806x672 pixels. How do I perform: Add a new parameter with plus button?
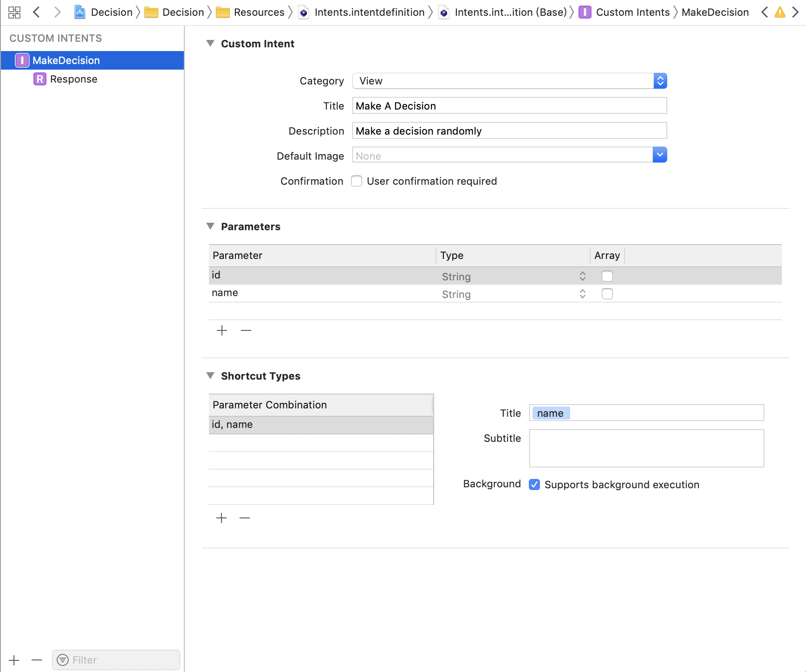coord(222,330)
